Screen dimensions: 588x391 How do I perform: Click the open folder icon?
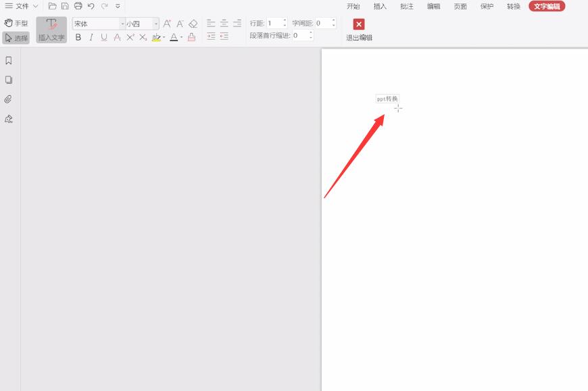pos(53,6)
